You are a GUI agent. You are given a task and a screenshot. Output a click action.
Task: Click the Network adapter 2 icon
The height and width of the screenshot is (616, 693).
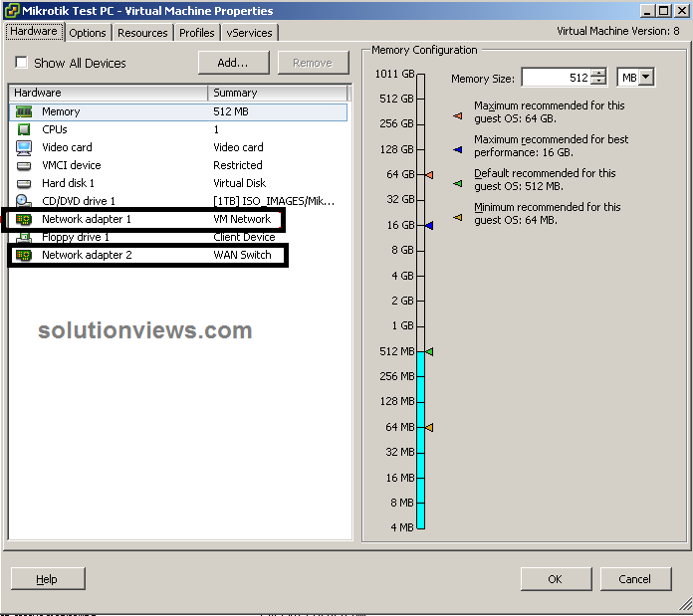coord(24,255)
